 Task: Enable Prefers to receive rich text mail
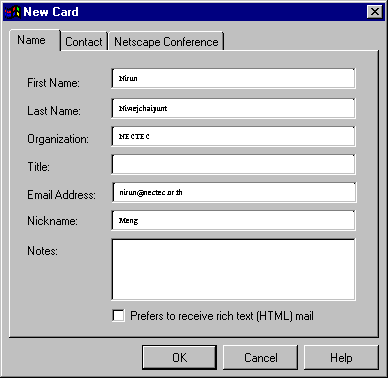tap(118, 315)
